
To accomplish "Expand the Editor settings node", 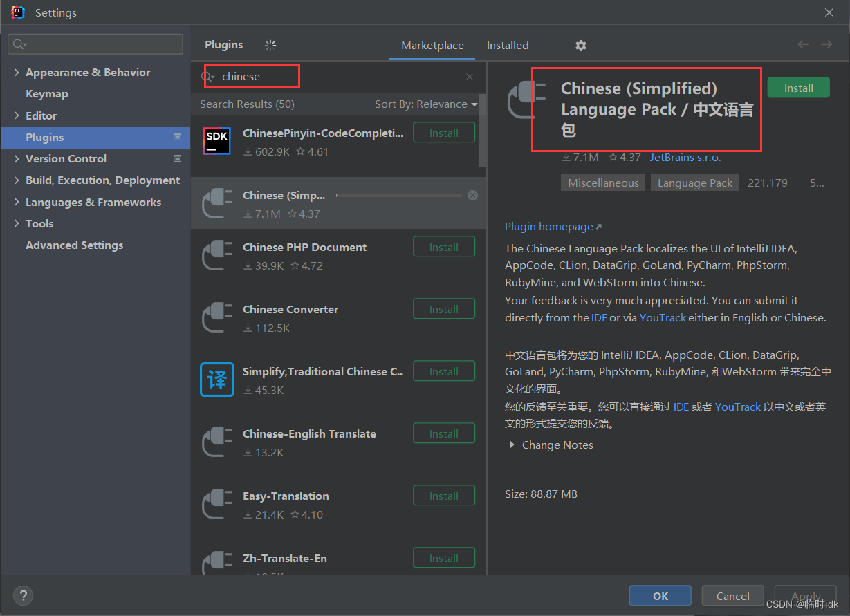I will [x=17, y=115].
